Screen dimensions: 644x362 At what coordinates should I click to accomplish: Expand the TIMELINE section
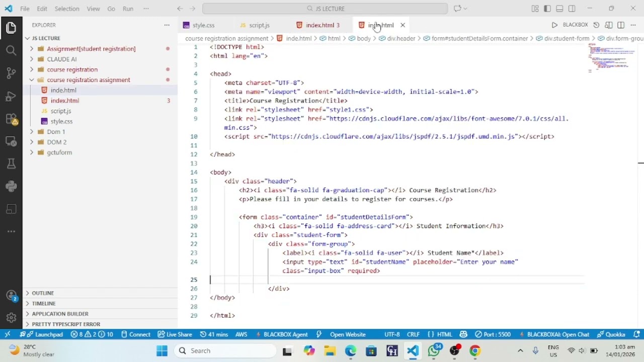click(x=100, y=304)
